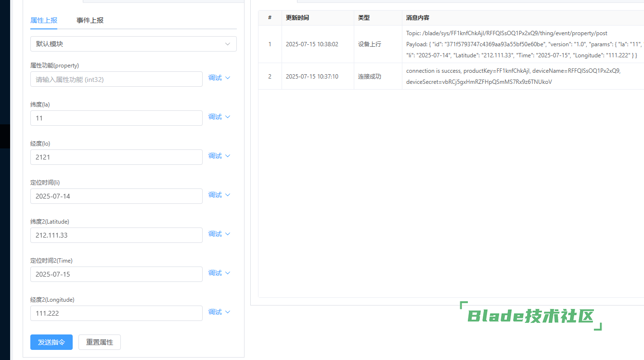
Task: Switch to the 事件上报 tab
Action: click(x=90, y=20)
